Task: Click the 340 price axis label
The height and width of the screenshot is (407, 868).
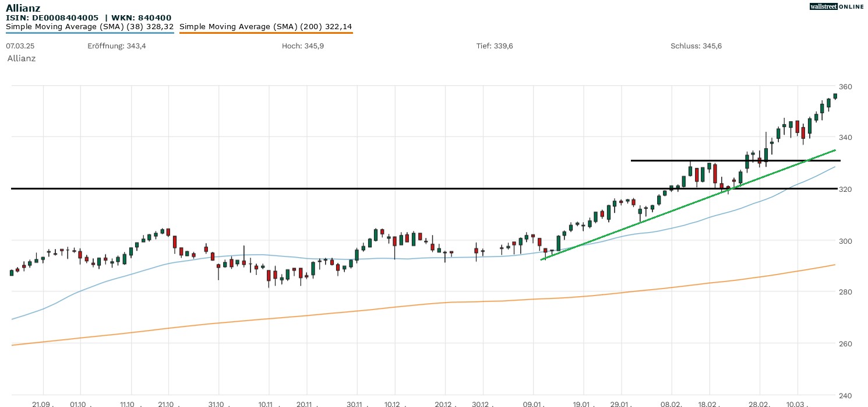Action: [845, 138]
